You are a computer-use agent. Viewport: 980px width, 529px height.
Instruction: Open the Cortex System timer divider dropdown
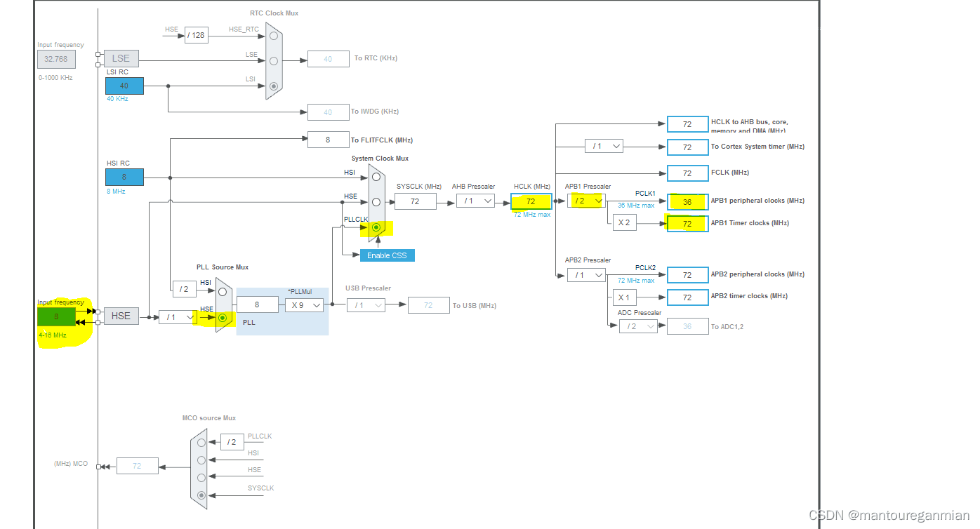point(604,146)
